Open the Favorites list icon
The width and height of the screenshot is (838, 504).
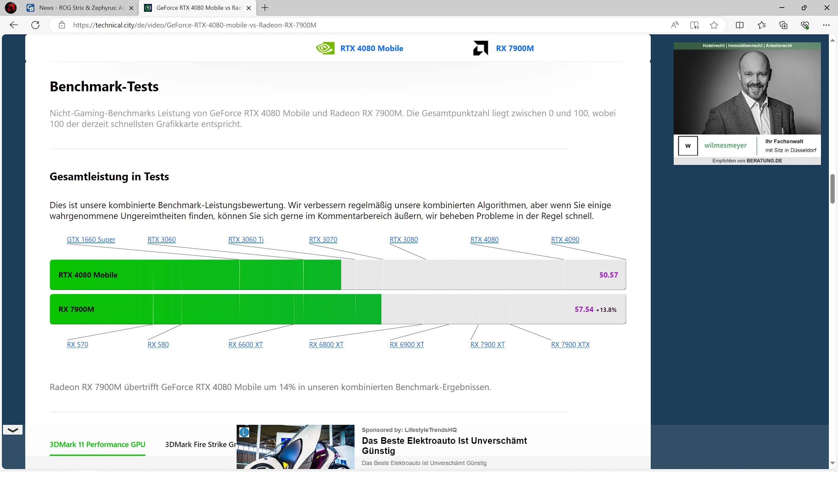[x=762, y=25]
